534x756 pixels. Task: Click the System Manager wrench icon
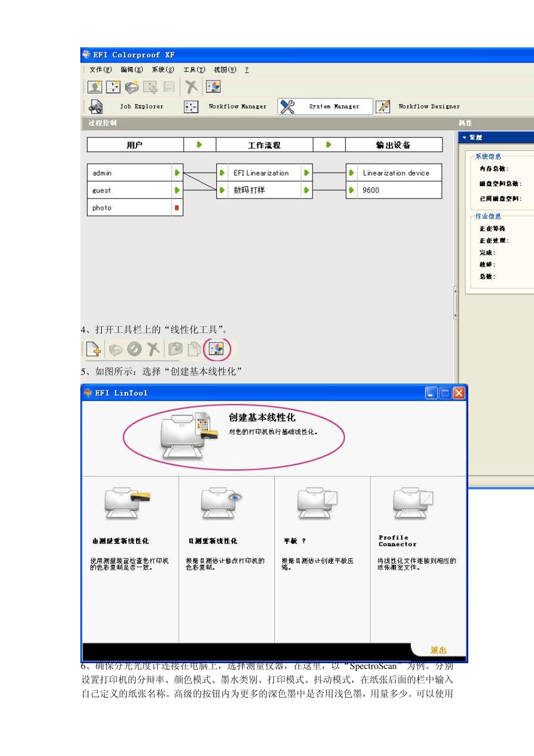coord(288,106)
